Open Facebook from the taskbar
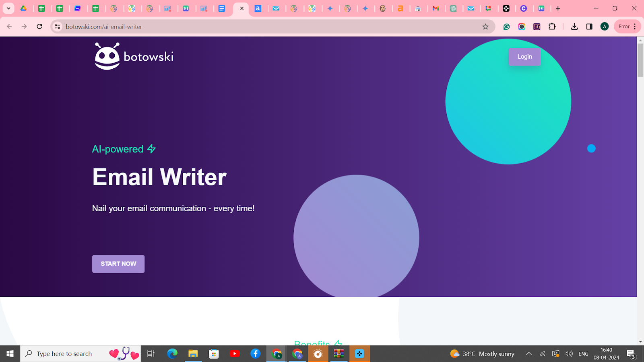This screenshot has width=644, height=362. coord(256,354)
